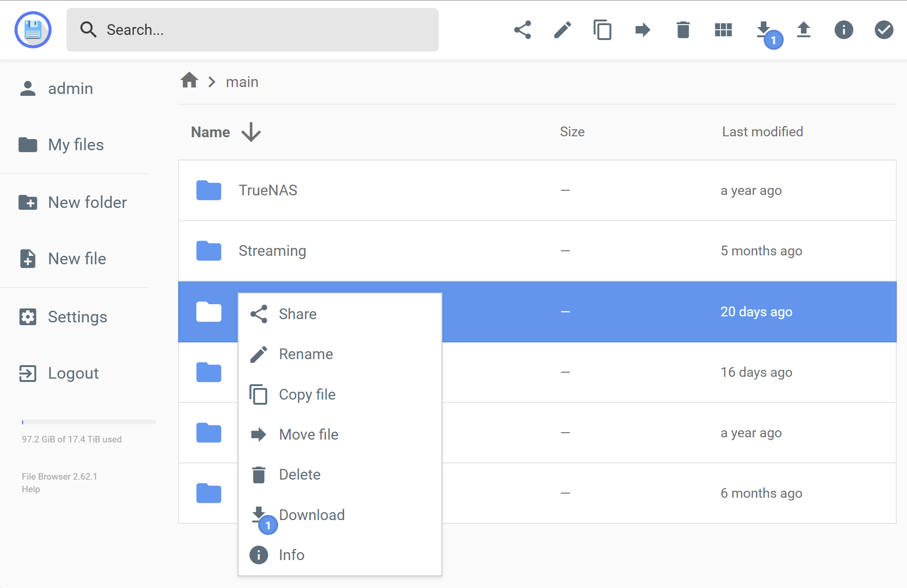Click the upload arrow icon in toolbar
The height and width of the screenshot is (588, 907).
click(x=803, y=30)
